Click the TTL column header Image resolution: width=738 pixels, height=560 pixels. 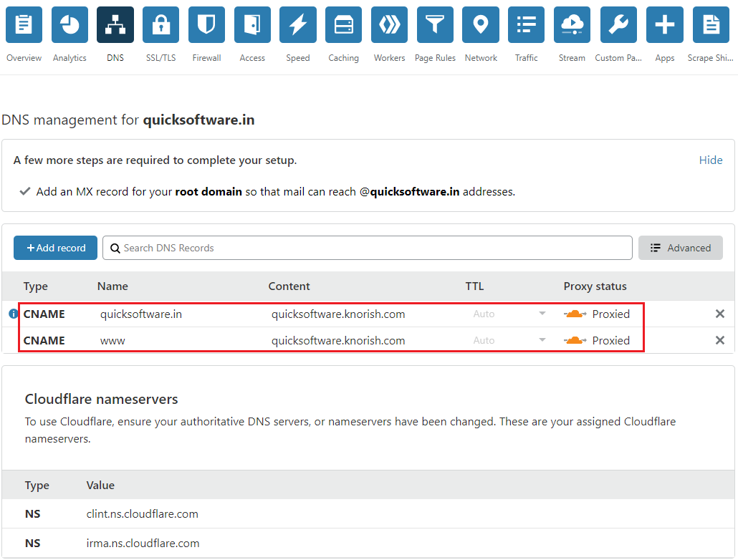coord(474,286)
